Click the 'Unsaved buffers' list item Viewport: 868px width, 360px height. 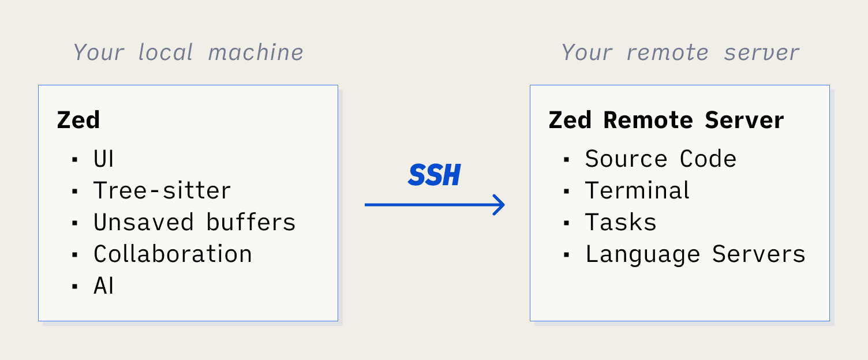coord(194,223)
